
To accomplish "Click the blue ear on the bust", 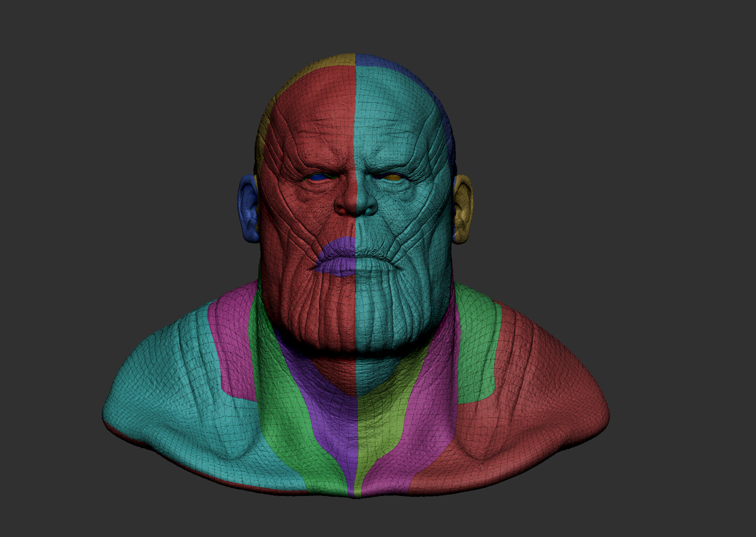I will [248, 209].
